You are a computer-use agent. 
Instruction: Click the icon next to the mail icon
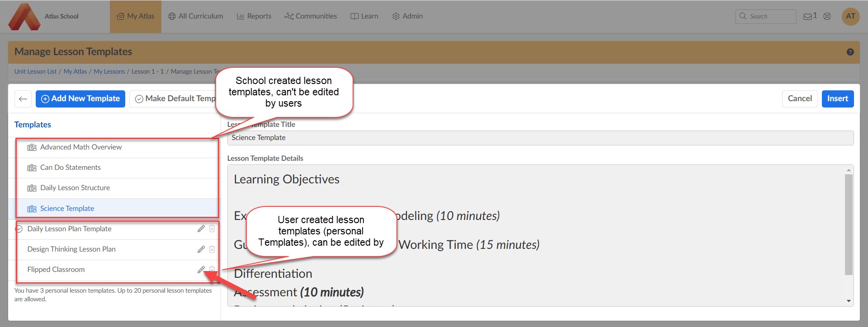pyautogui.click(x=827, y=16)
